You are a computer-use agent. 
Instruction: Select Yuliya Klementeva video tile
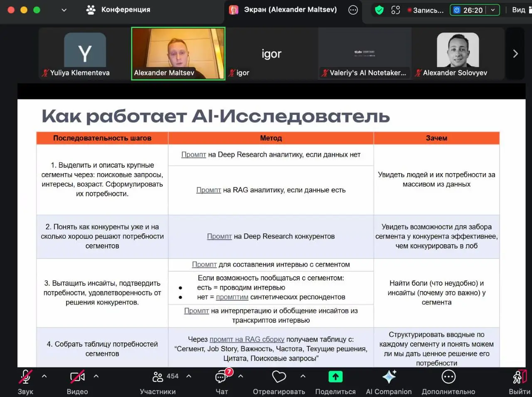[85, 54]
